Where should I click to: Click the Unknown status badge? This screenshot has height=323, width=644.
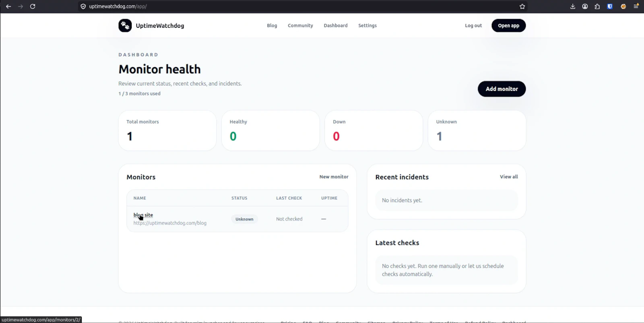[x=244, y=219]
